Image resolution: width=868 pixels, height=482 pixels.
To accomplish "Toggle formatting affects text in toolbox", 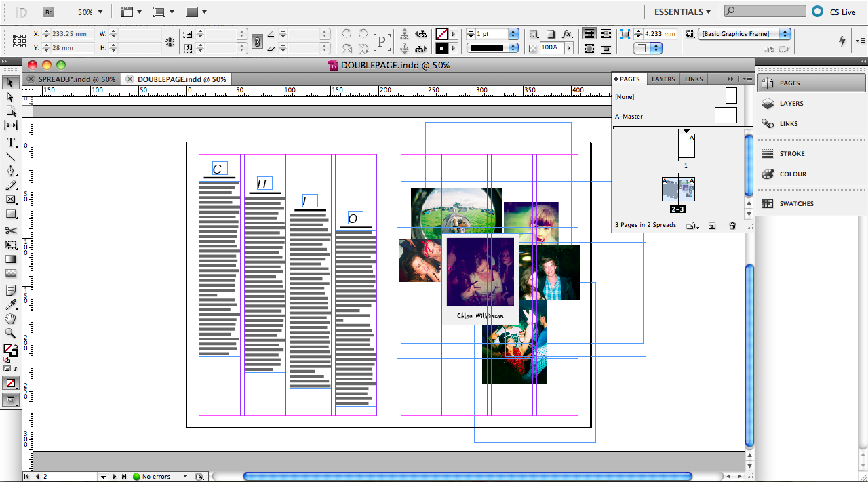I will click(16, 369).
